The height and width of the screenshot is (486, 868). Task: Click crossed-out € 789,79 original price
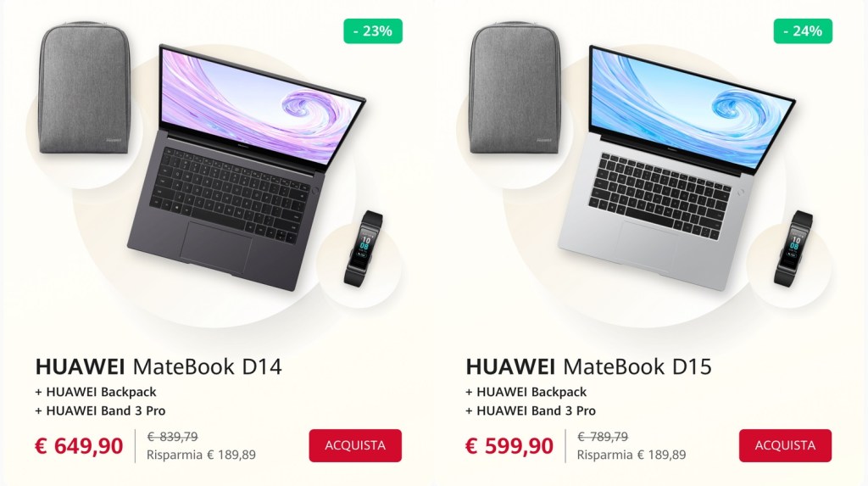[x=603, y=437]
